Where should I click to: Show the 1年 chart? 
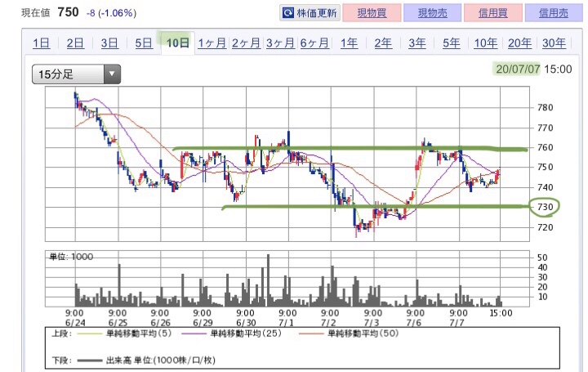point(349,43)
